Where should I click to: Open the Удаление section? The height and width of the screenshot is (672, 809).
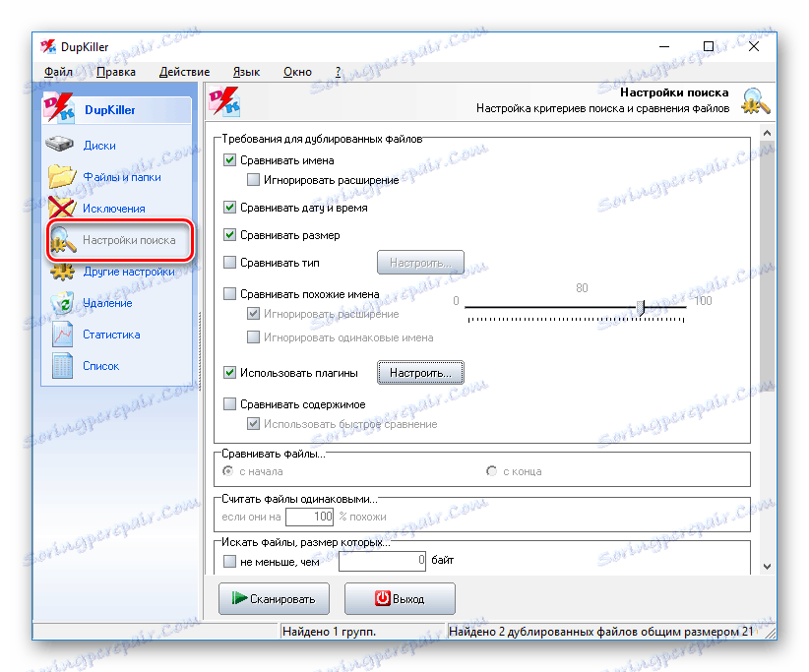107,303
